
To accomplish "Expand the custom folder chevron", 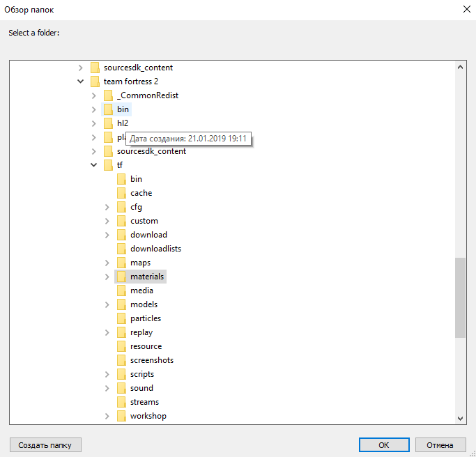I will click(107, 221).
